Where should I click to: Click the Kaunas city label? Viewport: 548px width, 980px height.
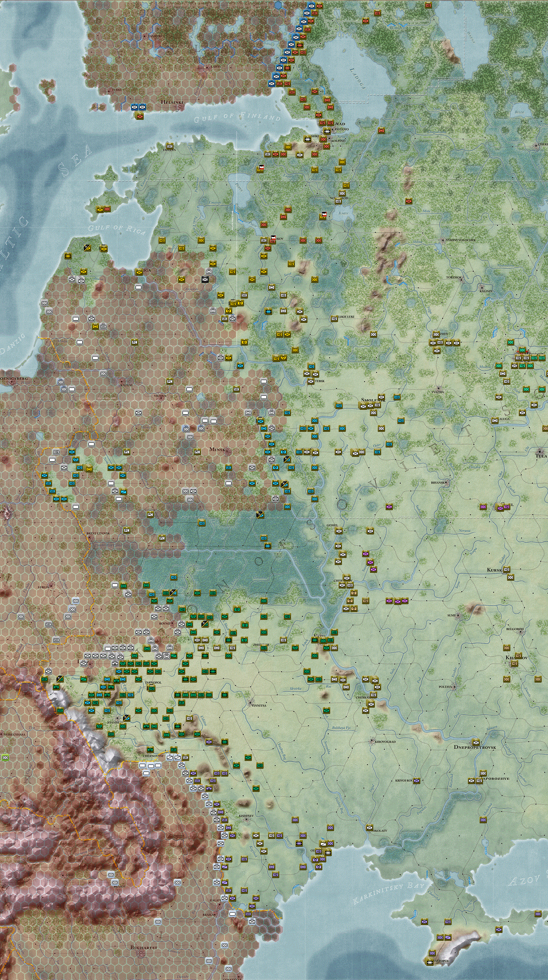[x=127, y=385]
